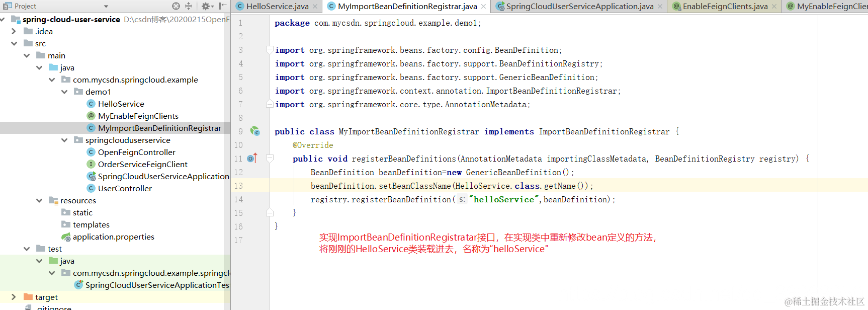868x310 pixels.
Task: Click the fold end marker on line 15
Action: tap(270, 212)
